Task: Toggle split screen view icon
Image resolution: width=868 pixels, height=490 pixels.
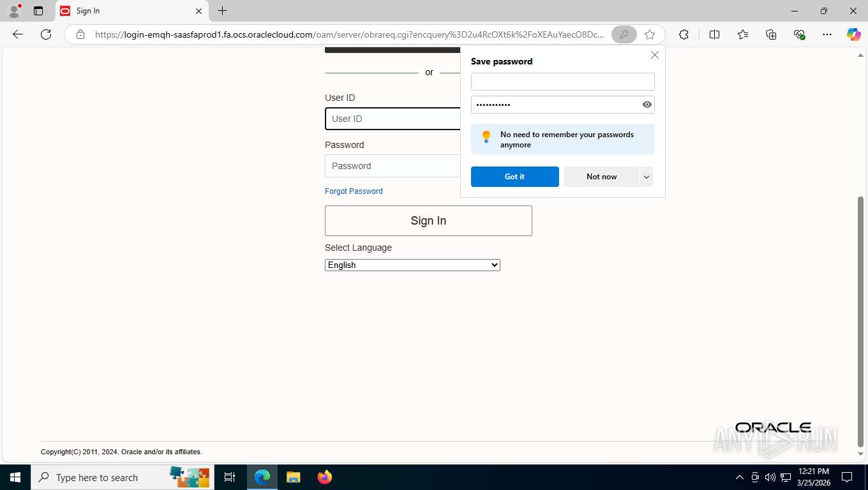Action: [x=715, y=34]
